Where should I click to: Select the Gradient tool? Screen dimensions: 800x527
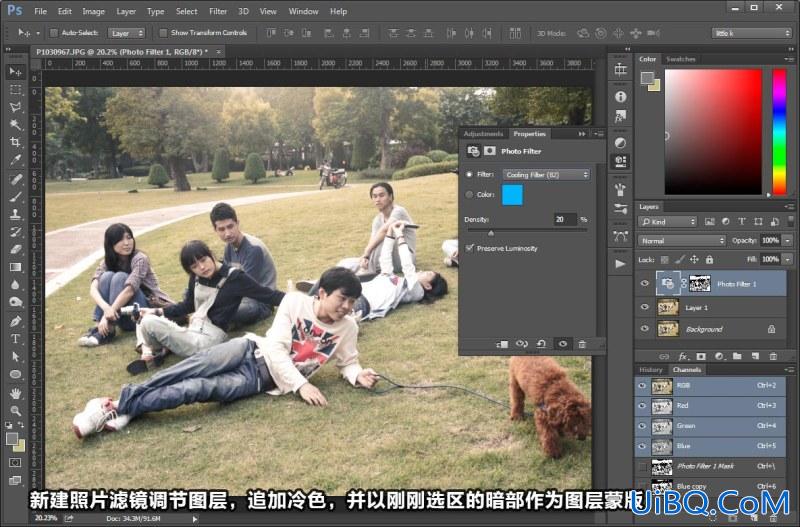[x=15, y=267]
